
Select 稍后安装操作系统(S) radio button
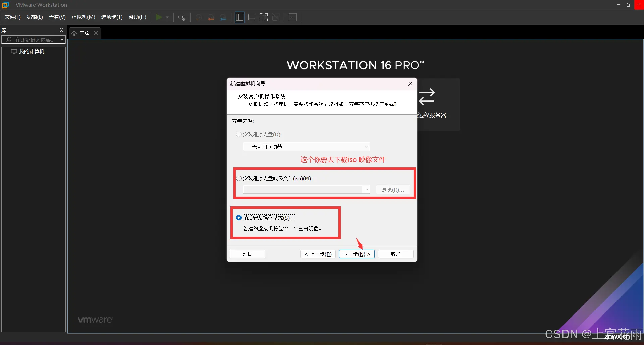click(x=239, y=218)
